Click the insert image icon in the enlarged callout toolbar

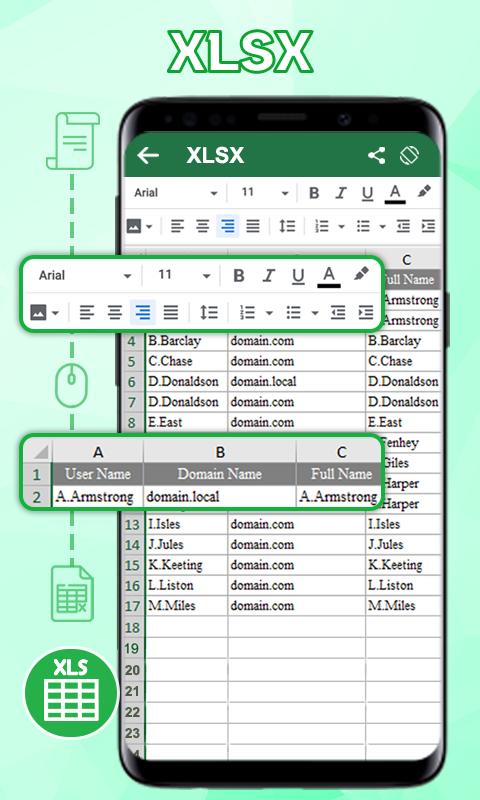point(38,312)
